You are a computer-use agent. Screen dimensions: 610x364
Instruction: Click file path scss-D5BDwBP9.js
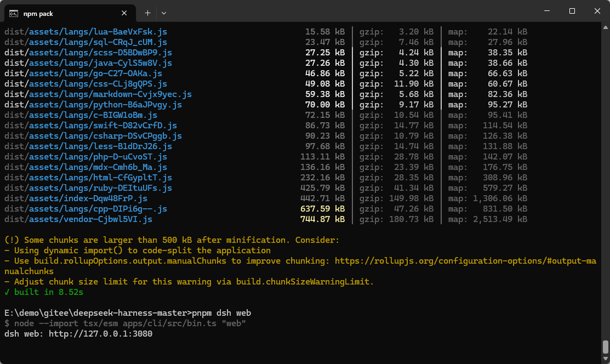(88, 53)
